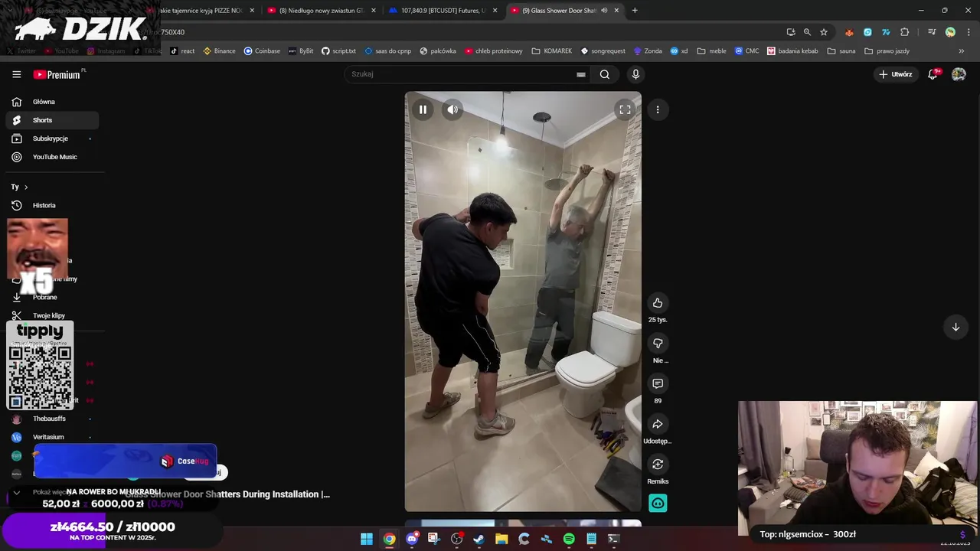
Task: Open the songrequest bookmark
Action: click(603, 51)
